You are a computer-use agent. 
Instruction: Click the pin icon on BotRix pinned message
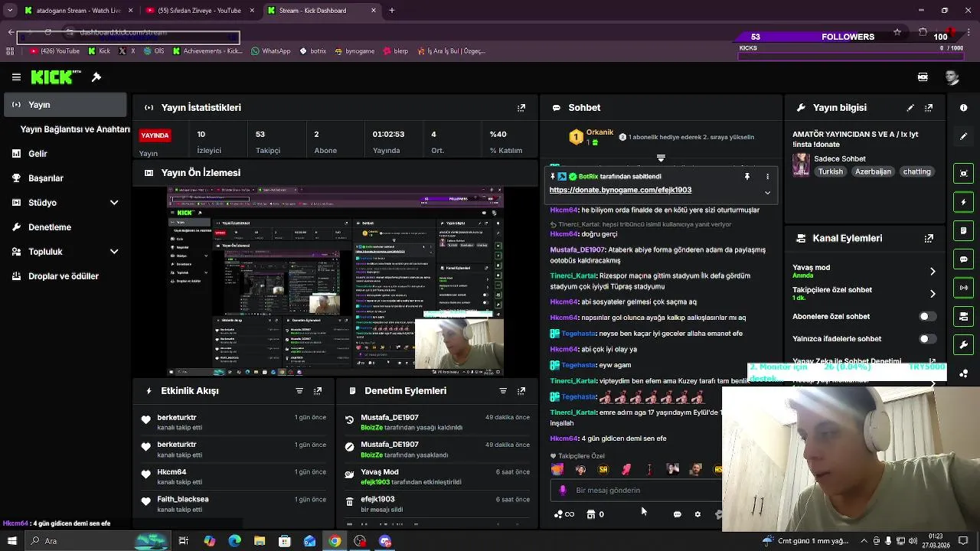747,177
